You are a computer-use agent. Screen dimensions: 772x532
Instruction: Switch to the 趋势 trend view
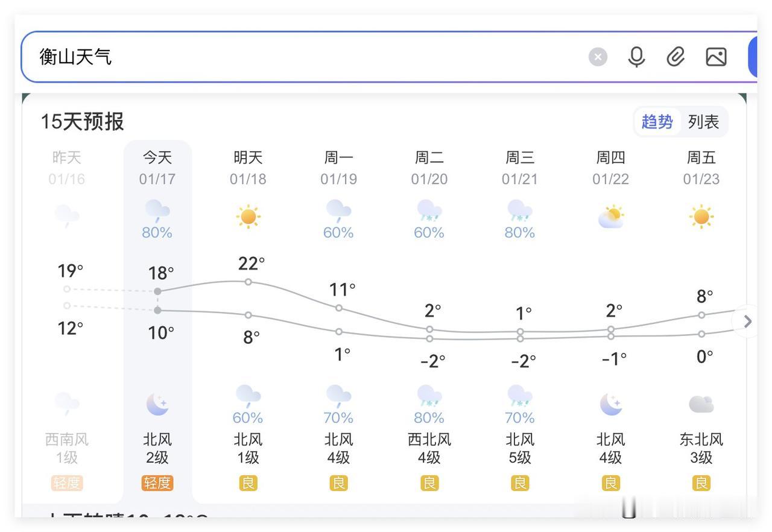click(x=657, y=122)
